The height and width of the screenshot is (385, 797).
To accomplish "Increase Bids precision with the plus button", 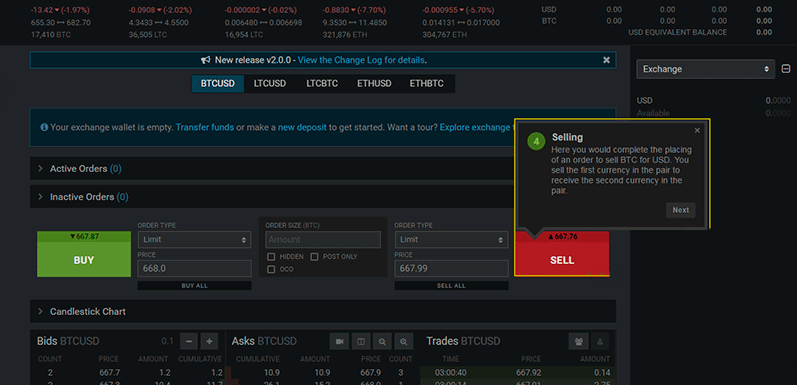I will click(209, 341).
